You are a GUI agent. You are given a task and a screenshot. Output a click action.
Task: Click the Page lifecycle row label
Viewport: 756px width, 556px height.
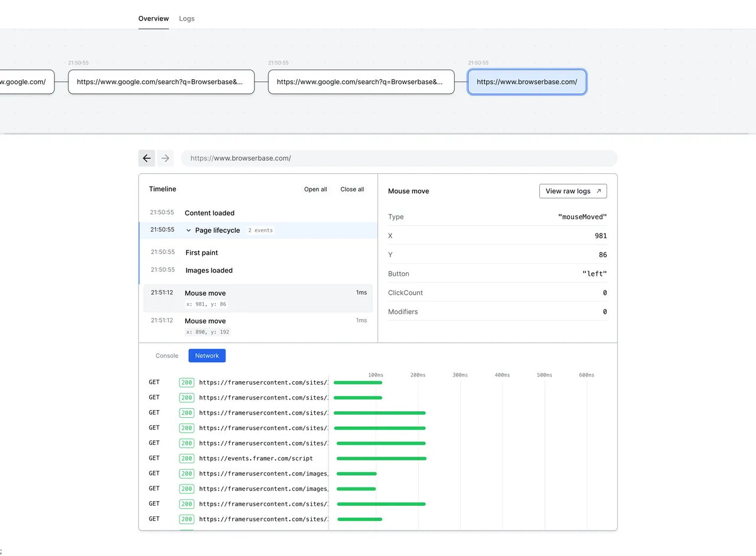217,230
